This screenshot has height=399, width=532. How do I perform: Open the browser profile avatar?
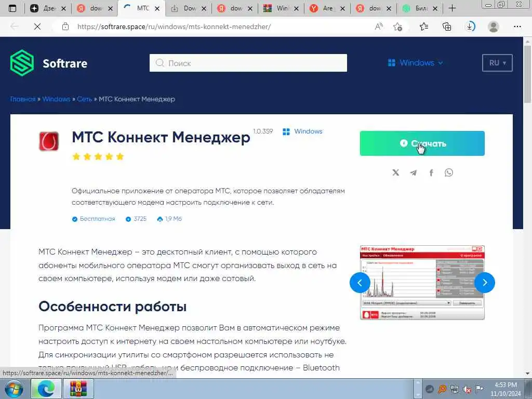click(x=494, y=26)
